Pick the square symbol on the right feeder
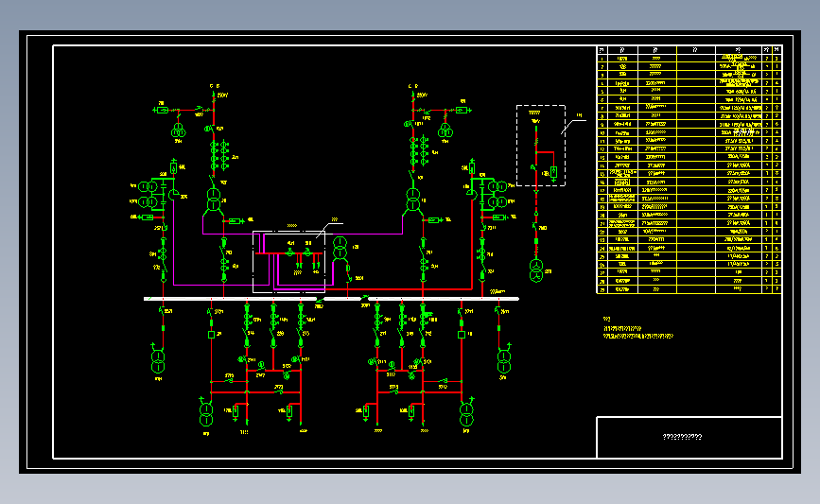Screen dimensions: 820x504 [462, 335]
